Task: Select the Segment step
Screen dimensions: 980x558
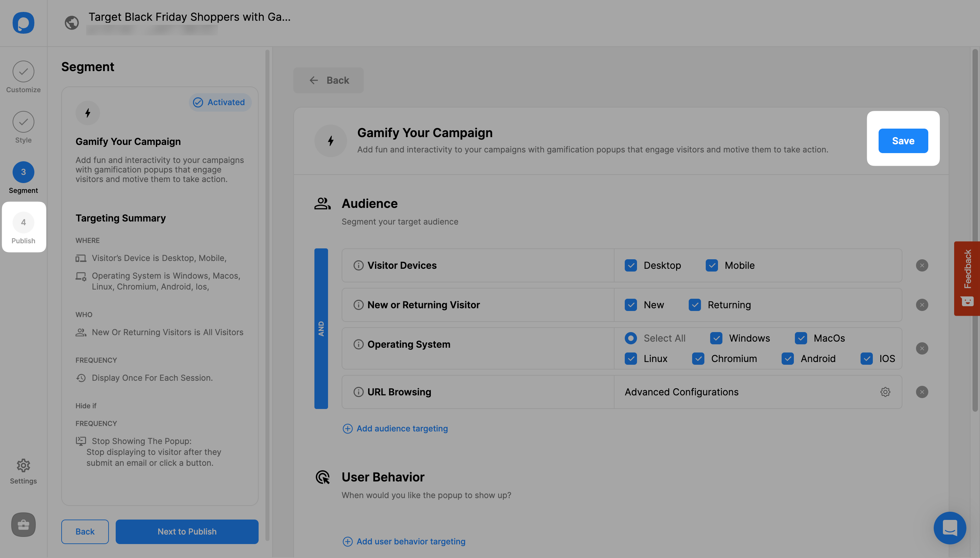Action: pyautogui.click(x=23, y=178)
